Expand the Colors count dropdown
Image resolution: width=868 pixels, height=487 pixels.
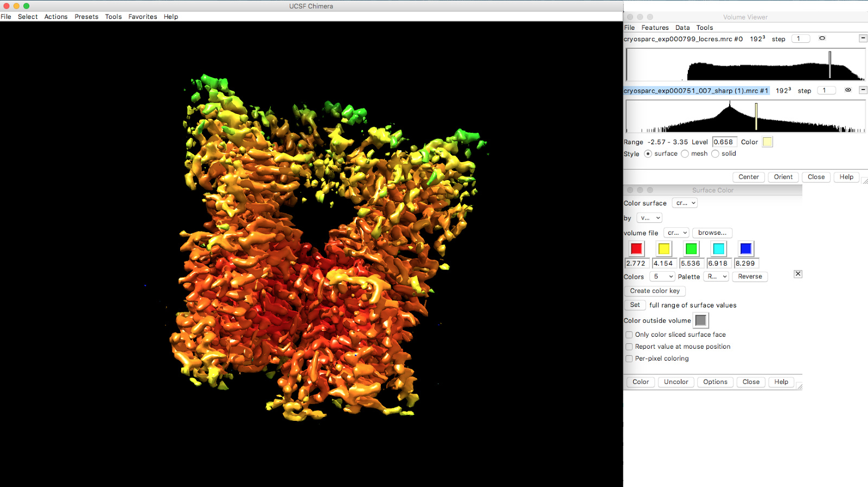click(662, 277)
